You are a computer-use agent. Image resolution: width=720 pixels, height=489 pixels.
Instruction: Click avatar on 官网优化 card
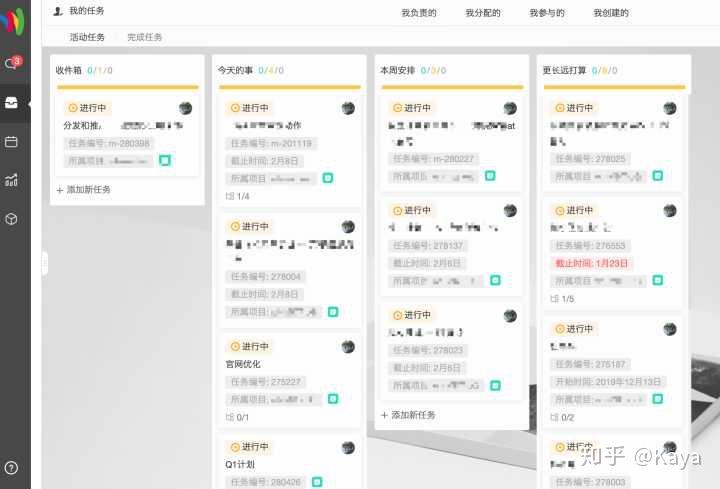[x=348, y=347]
